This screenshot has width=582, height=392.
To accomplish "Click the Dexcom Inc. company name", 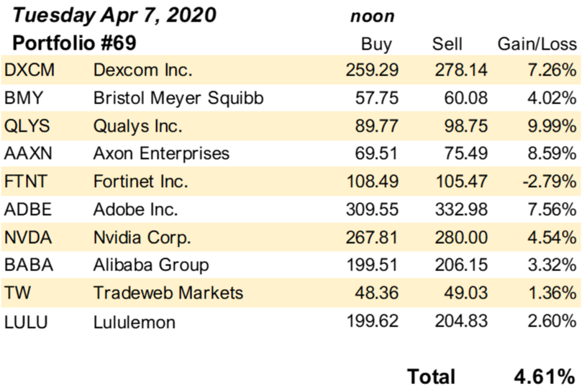I will tap(143, 70).
